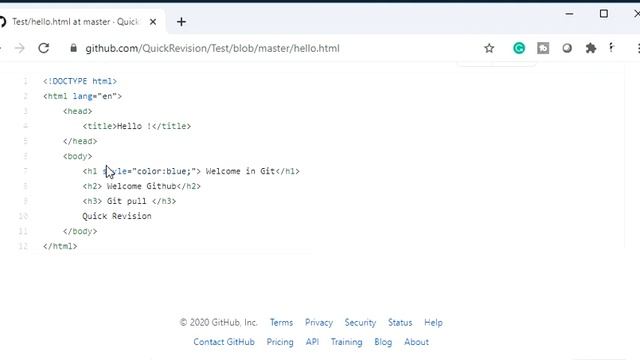Click the <title>Hello !</title> line
The width and height of the screenshot is (640, 360).
(137, 126)
